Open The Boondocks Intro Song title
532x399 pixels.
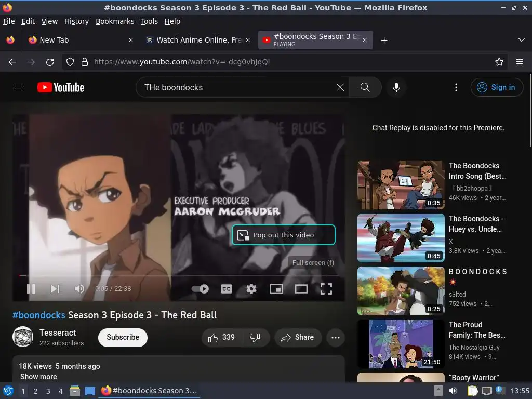point(478,171)
